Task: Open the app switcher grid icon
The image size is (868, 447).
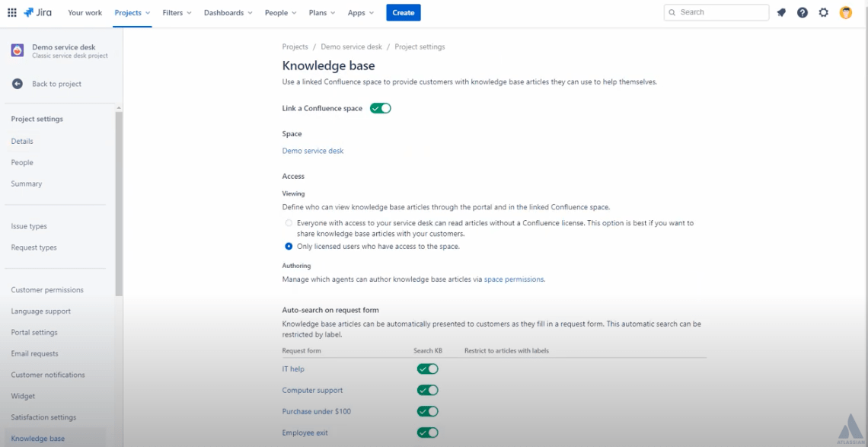Action: coord(11,12)
